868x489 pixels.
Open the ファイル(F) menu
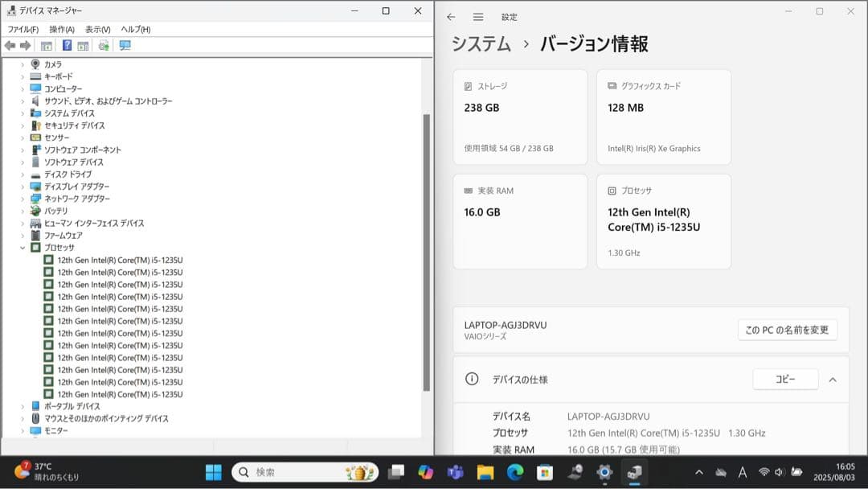[x=23, y=29]
